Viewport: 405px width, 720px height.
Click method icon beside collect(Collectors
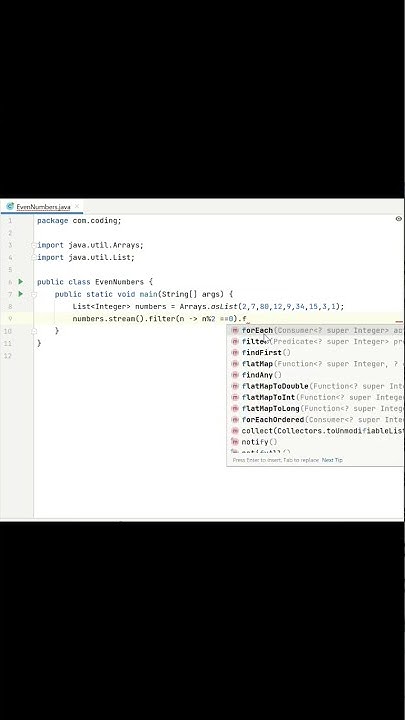tap(235, 431)
